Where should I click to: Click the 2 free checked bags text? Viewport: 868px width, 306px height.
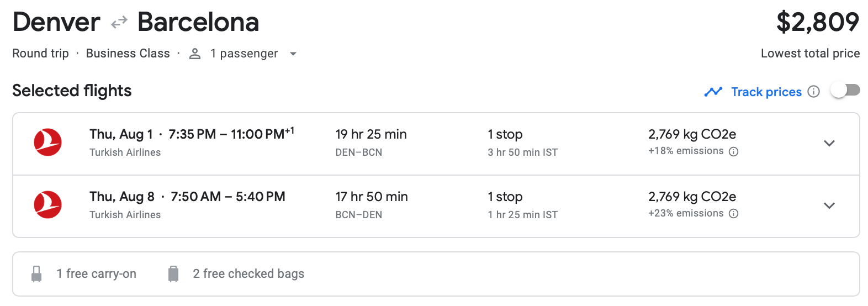point(248,274)
